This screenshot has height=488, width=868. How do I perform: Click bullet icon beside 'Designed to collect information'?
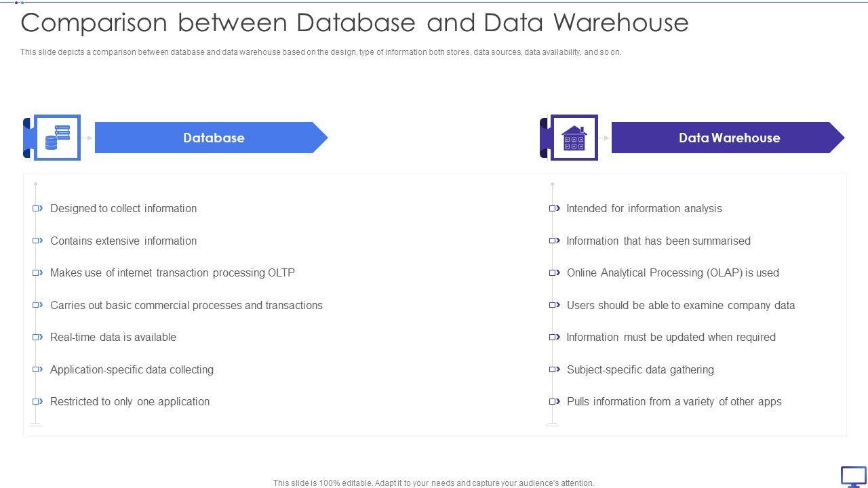pos(38,208)
